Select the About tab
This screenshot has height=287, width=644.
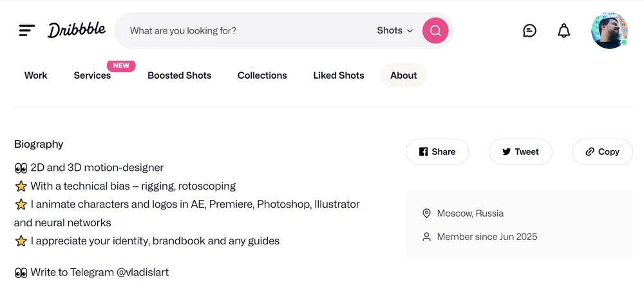click(x=404, y=75)
